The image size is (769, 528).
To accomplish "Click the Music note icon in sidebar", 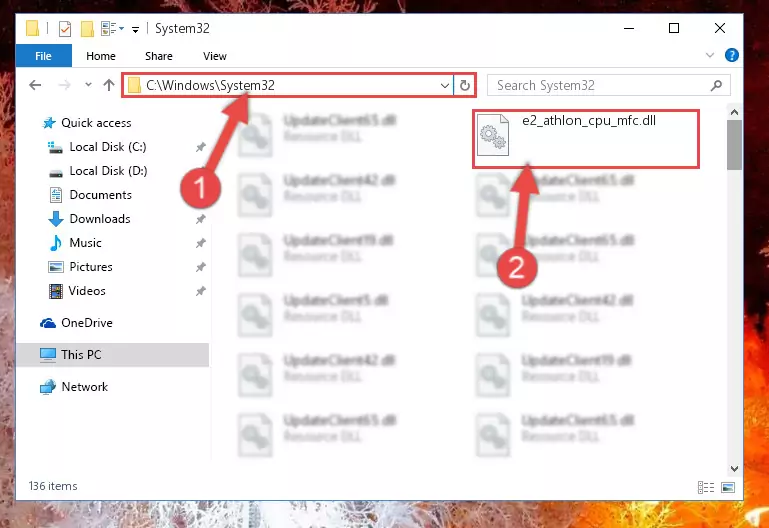I will tap(55, 243).
